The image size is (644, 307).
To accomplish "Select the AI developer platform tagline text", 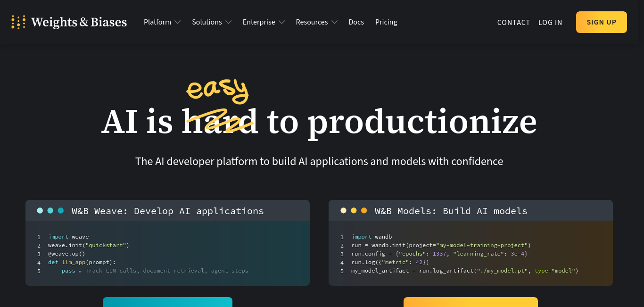I will (319, 161).
